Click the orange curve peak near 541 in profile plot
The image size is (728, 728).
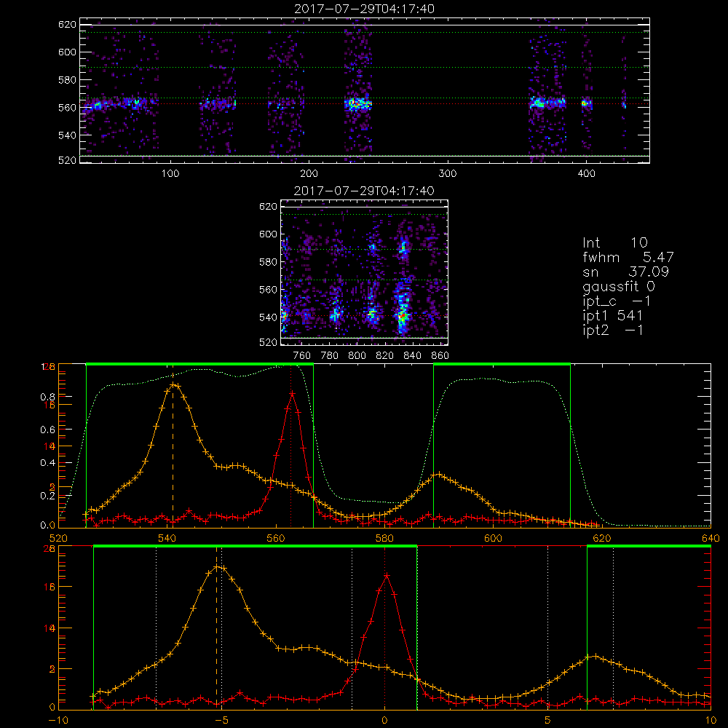tap(174, 384)
